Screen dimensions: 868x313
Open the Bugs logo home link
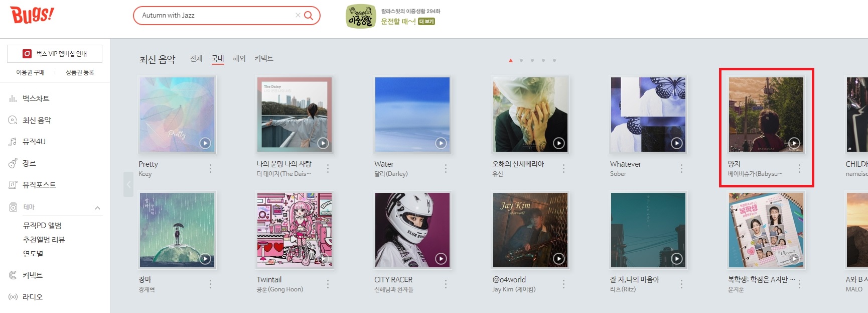pos(32,15)
